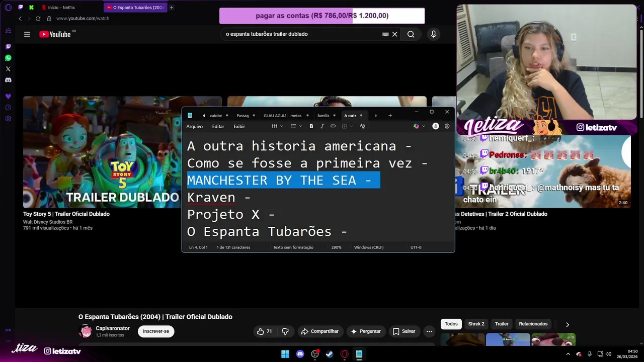
Task: Insert link in Notepad toolbar
Action: coord(333,126)
